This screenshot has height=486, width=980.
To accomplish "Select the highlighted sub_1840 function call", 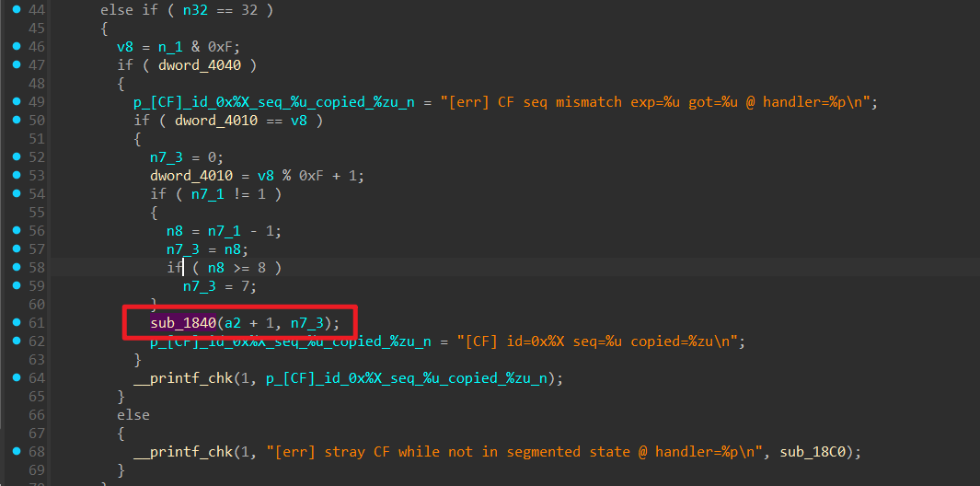I will (x=184, y=323).
